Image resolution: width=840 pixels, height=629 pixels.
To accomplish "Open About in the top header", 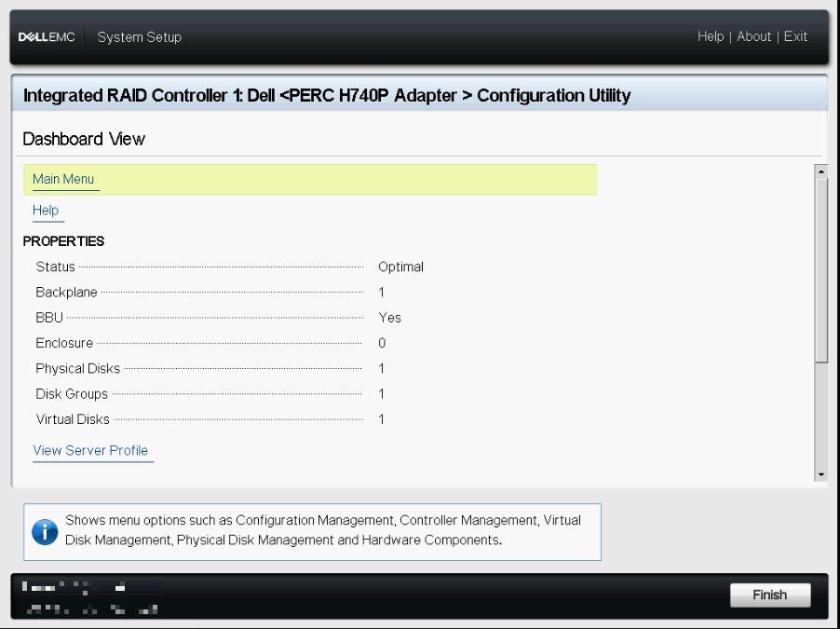I will 753,36.
